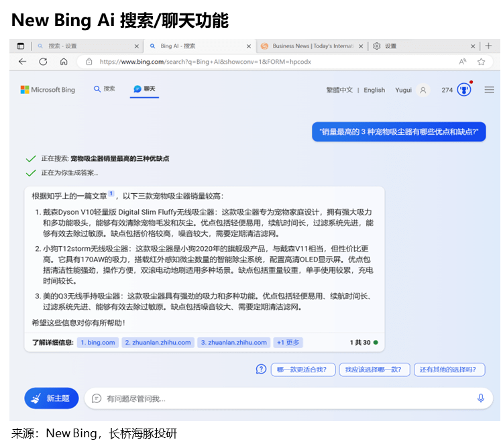Click the '有问题尽管问我' chat input box
Image resolution: width=503 pixels, height=448 pixels.
point(282,398)
